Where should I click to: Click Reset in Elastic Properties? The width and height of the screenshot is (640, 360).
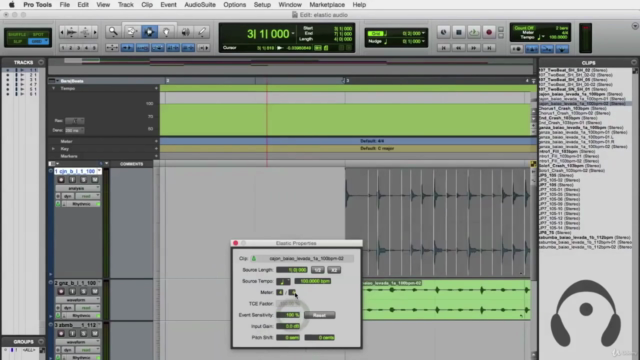pyautogui.click(x=320, y=315)
